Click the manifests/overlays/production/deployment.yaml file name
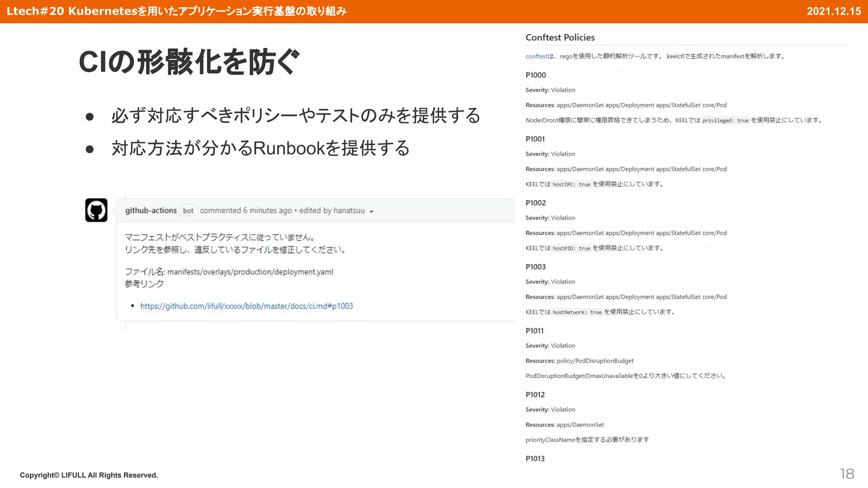The image size is (868, 488). coord(250,272)
